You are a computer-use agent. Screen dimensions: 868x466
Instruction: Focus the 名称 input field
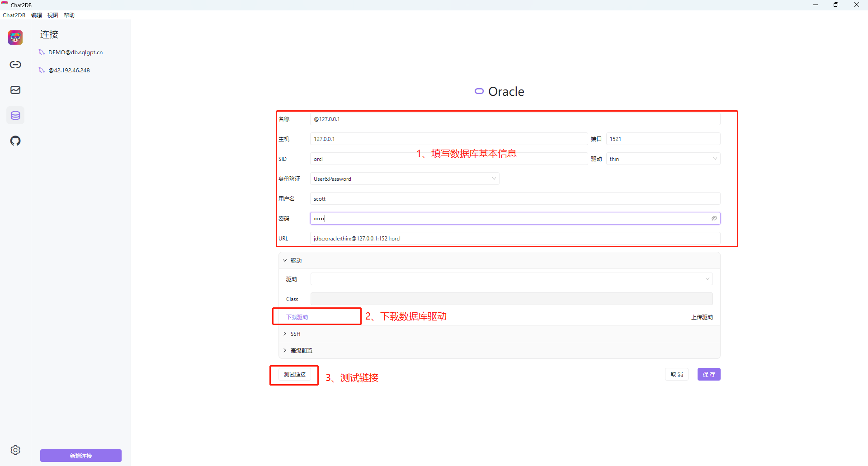click(515, 119)
